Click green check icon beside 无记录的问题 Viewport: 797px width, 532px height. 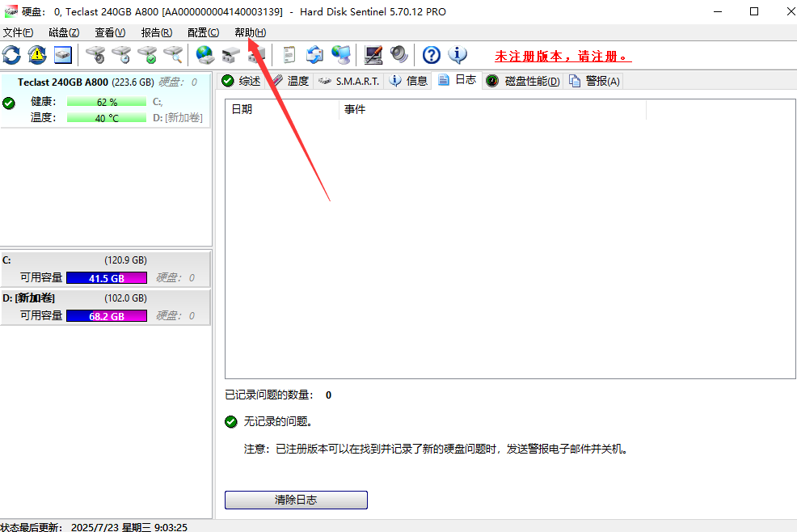point(230,421)
